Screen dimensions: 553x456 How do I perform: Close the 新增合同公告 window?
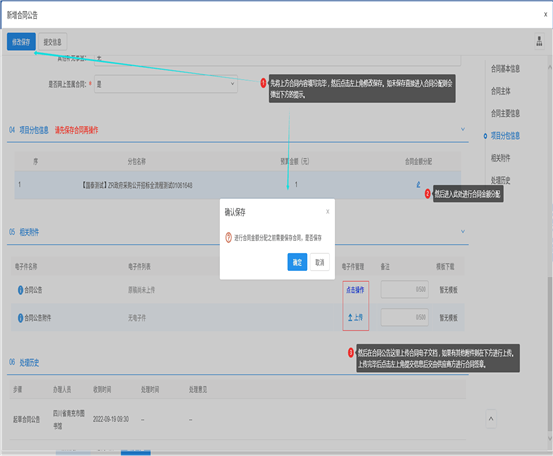click(x=545, y=14)
